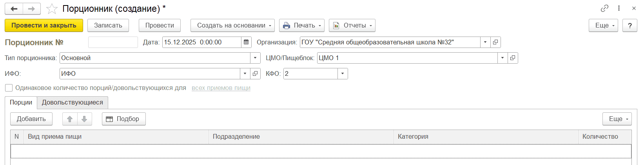644x165 pixels.
Task: Copy link to this document icon
Action: point(604,8)
